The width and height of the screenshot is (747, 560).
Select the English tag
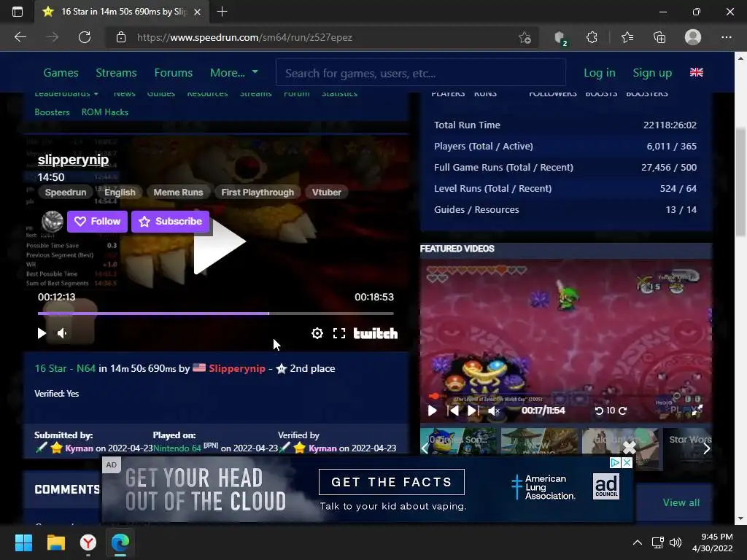coord(120,192)
